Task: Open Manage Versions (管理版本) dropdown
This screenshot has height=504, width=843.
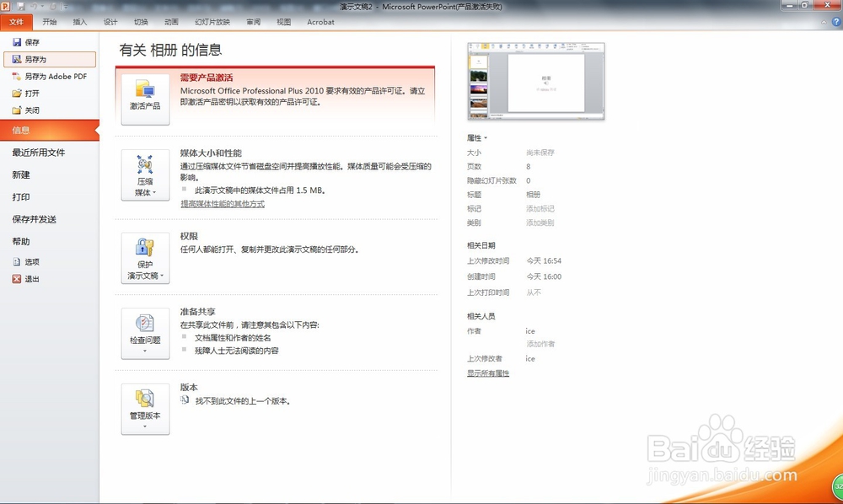Action: tap(145, 409)
